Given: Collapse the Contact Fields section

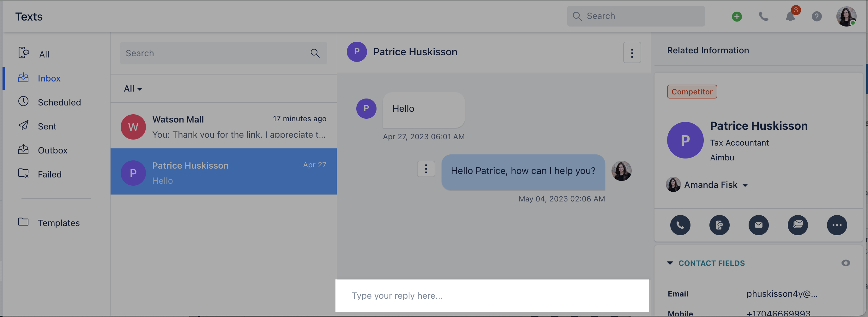Looking at the screenshot, I should [670, 263].
